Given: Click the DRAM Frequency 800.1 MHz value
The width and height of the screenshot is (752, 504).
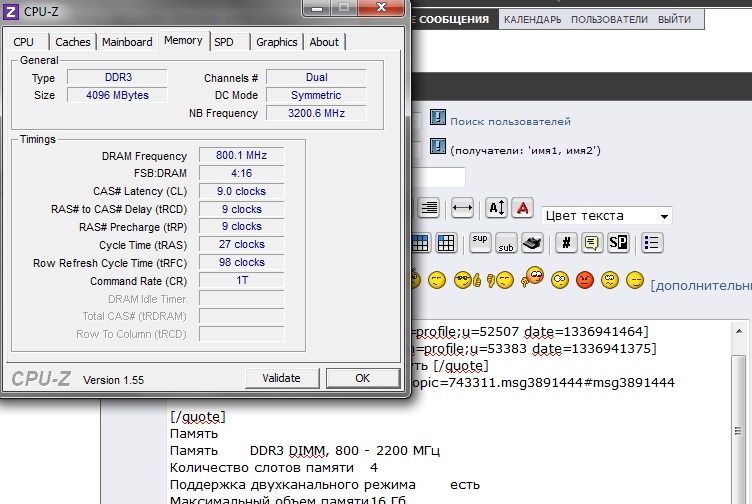Looking at the screenshot, I should click(241, 155).
